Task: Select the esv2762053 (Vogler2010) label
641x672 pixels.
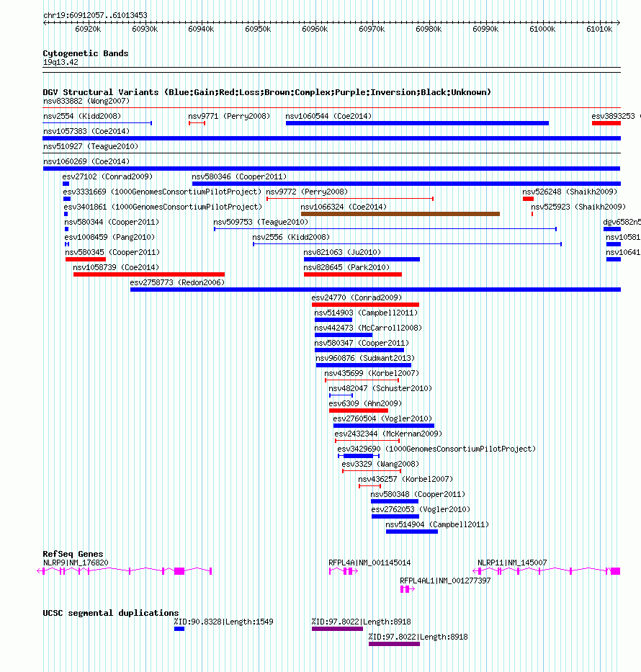Action: pos(421,509)
